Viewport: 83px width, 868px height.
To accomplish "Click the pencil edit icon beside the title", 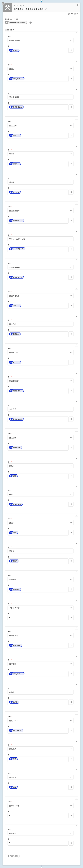I will (46, 9).
